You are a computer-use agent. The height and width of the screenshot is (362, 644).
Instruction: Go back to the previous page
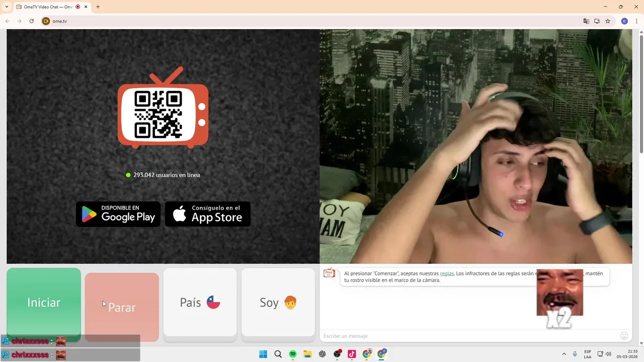[x=8, y=21]
